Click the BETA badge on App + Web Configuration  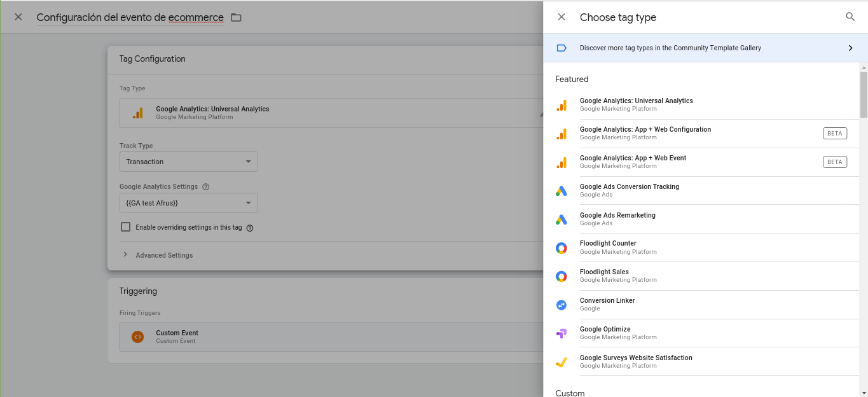pyautogui.click(x=835, y=134)
